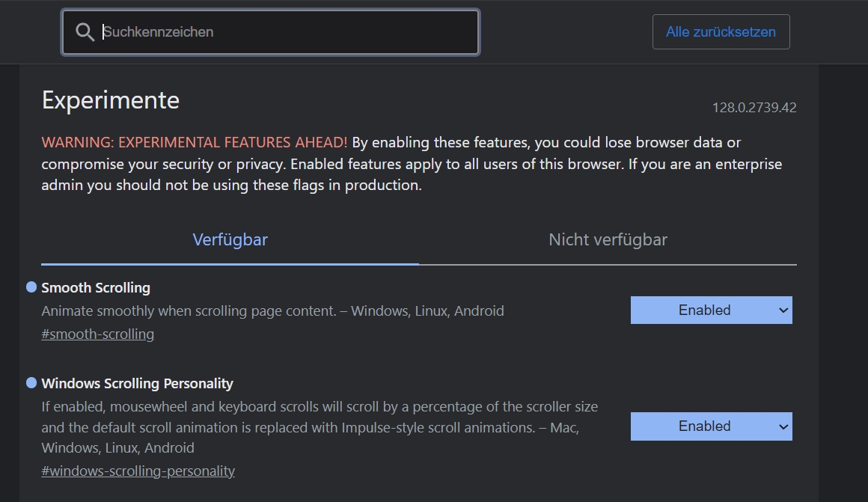
Task: Switch to the Verfügbar tab
Action: coord(230,240)
